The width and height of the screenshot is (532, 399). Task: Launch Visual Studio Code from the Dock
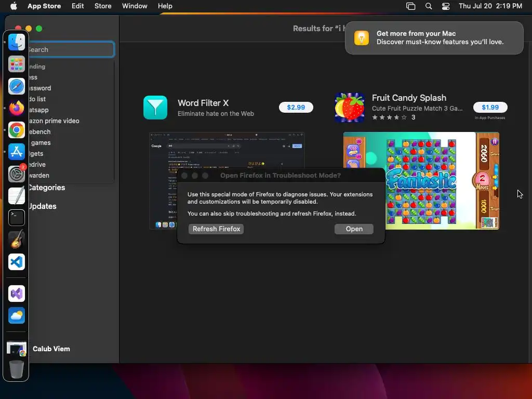tap(16, 262)
